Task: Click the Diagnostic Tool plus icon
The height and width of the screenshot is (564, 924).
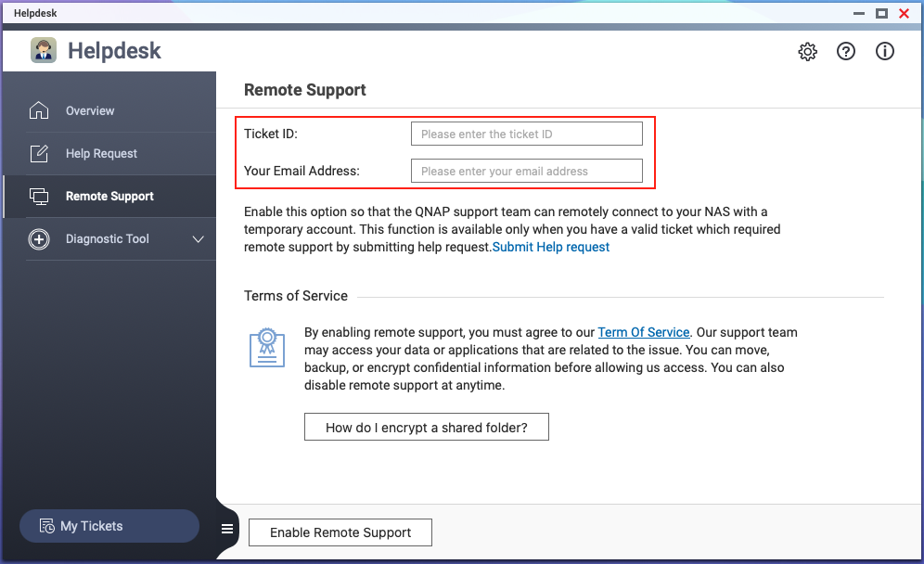Action: (x=39, y=238)
